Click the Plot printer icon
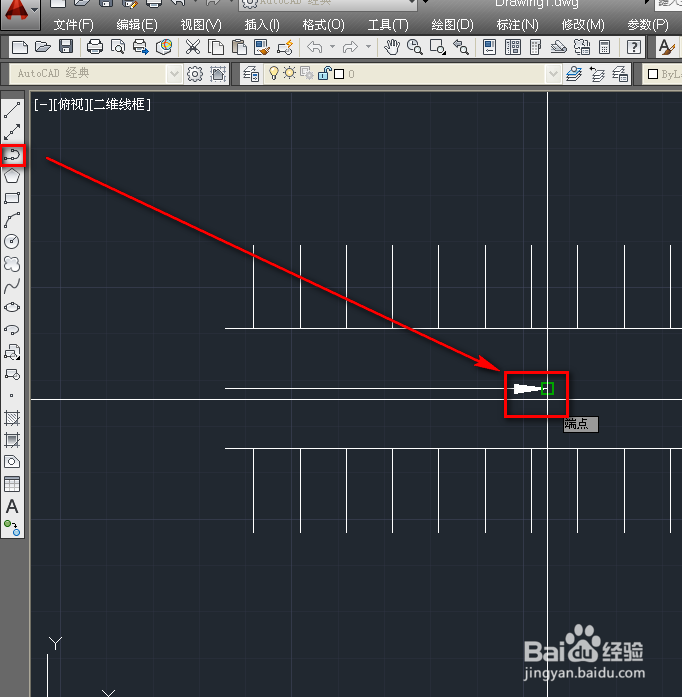 coord(95,47)
